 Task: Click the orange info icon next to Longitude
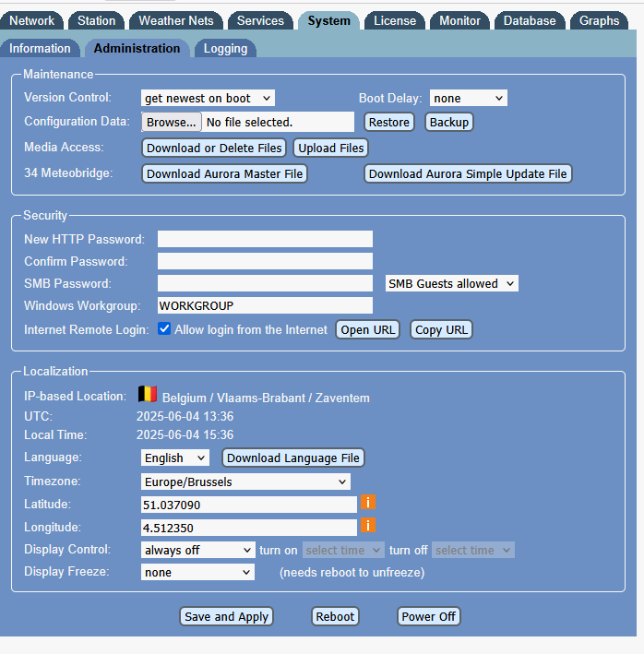[x=368, y=526]
